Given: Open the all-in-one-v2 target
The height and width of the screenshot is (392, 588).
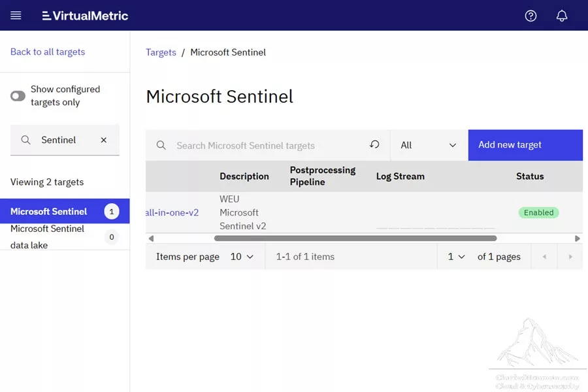Looking at the screenshot, I should point(172,212).
